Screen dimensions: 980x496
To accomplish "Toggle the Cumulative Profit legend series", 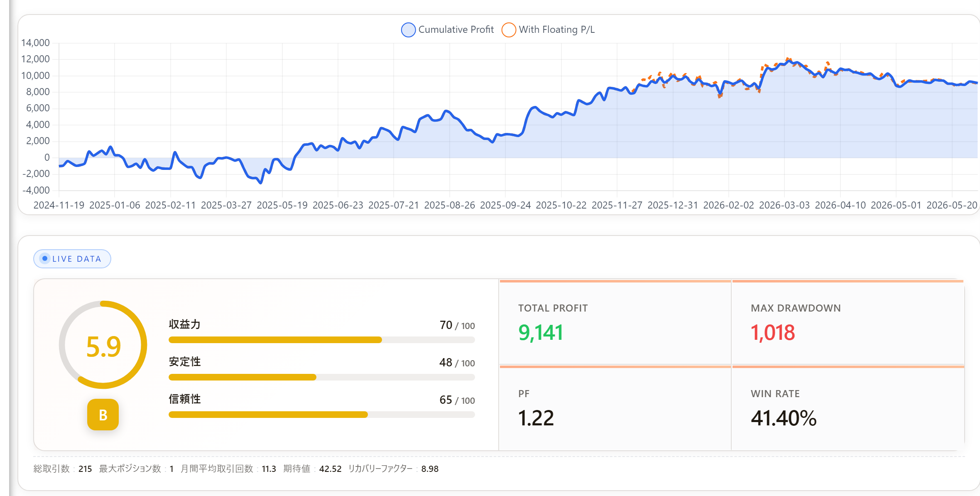I will [x=448, y=29].
